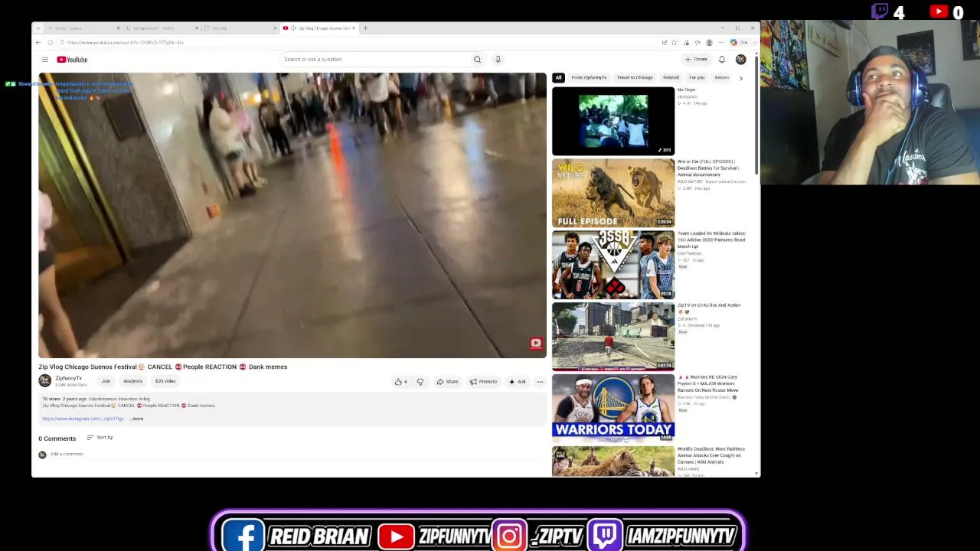Bookmark this page with the star
980x551 pixels.
tap(675, 43)
